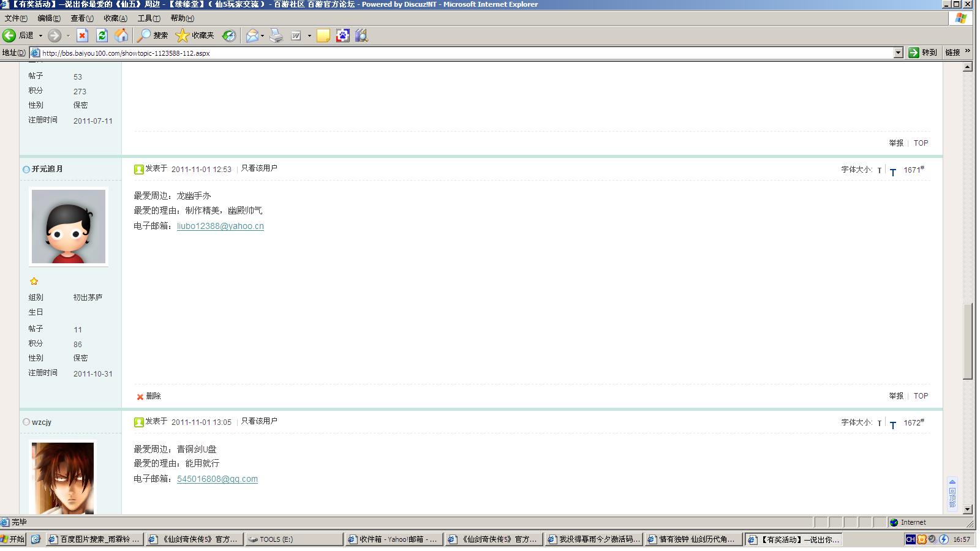Open the 工具(T) menu
This screenshot has width=980, height=551.
[148, 18]
